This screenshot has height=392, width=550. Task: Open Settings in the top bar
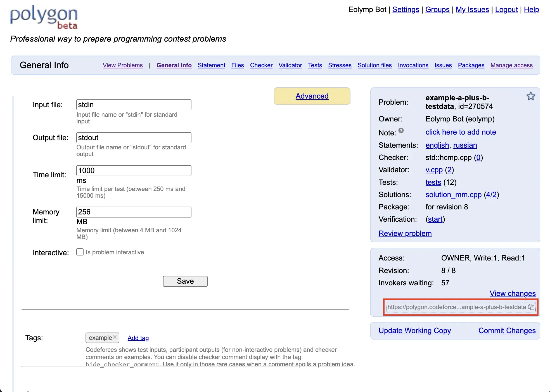(406, 10)
